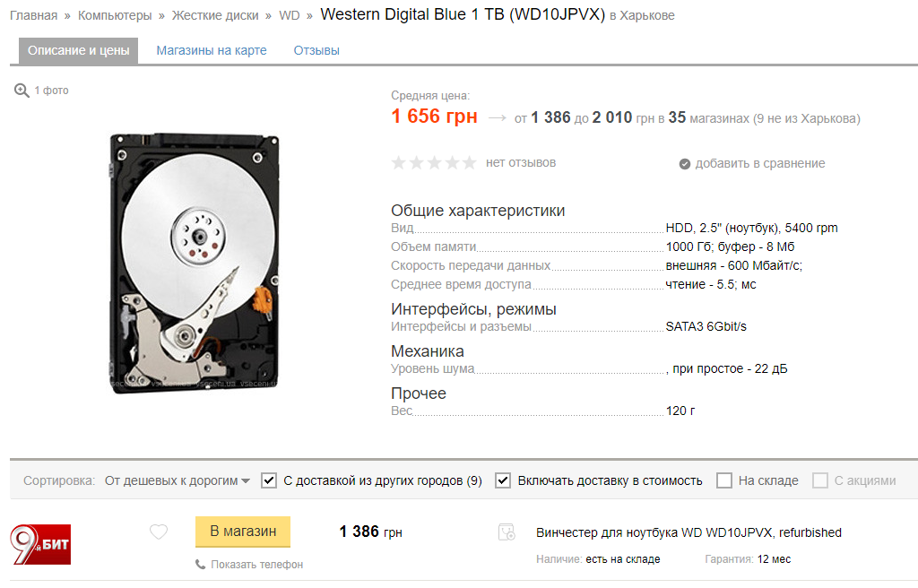Enable the На складе checkbox

click(724, 480)
